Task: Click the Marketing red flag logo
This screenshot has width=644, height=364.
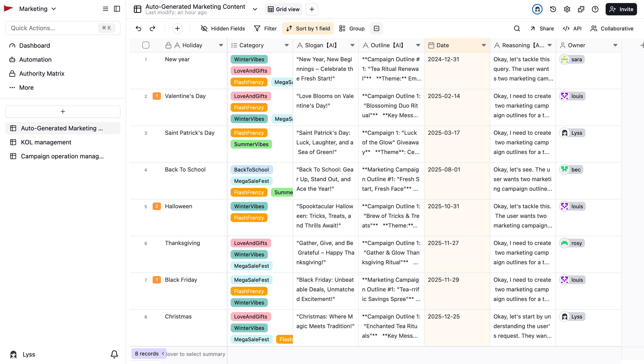Action: tap(9, 9)
